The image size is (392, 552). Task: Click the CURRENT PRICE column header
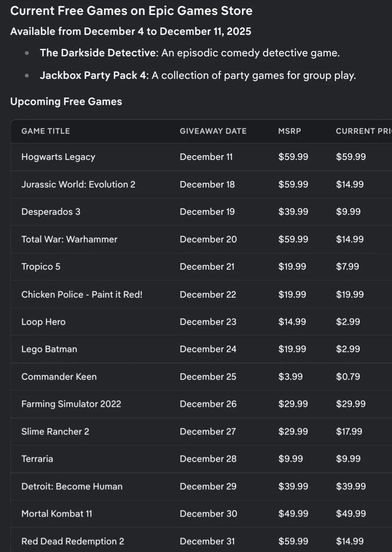(x=363, y=131)
